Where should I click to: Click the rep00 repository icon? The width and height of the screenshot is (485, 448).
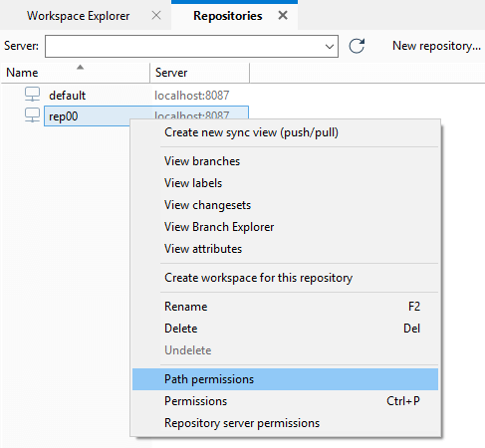(32, 115)
